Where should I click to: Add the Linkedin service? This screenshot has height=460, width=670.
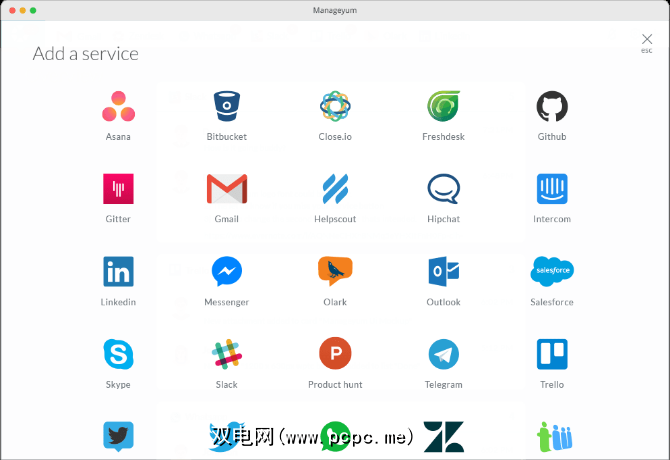click(x=118, y=271)
